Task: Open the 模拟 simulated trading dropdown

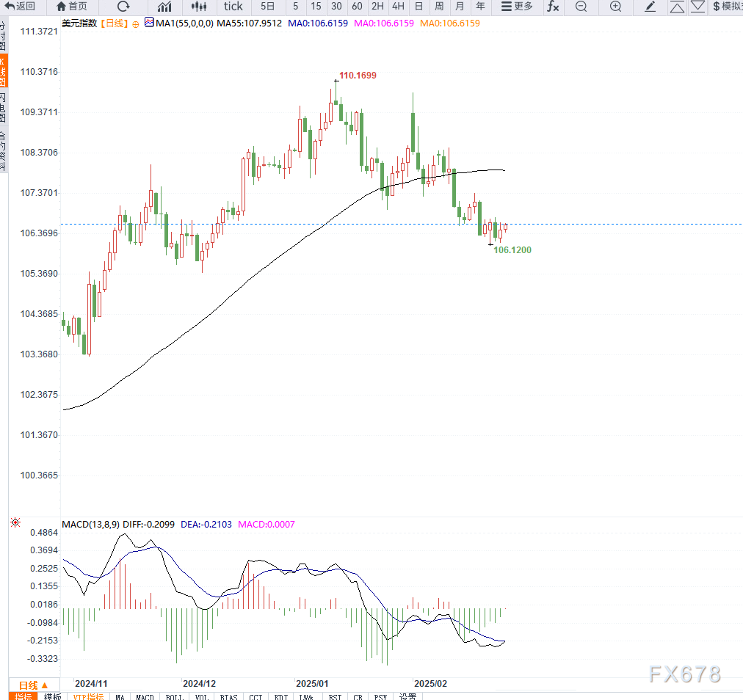Action: [x=727, y=7]
